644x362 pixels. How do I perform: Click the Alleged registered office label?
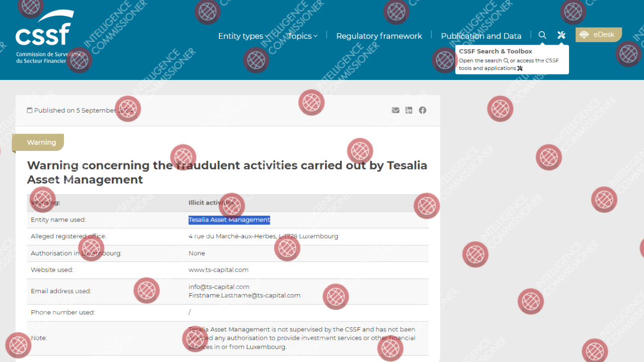68,236
